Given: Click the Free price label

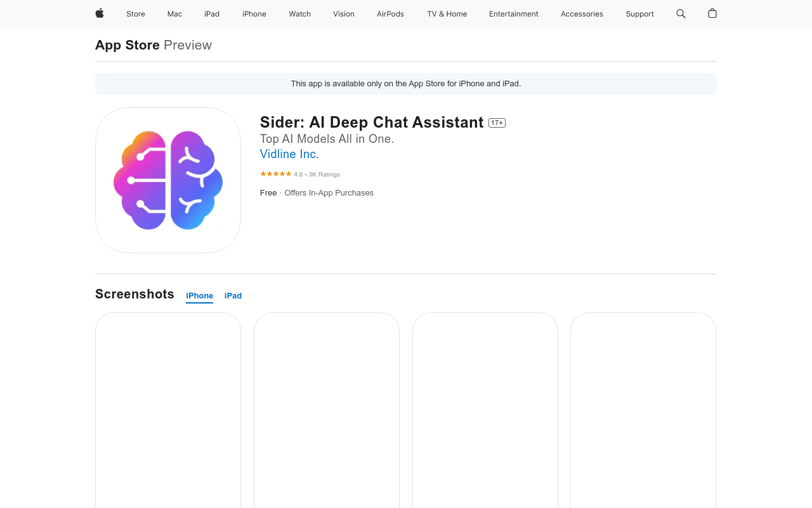Looking at the screenshot, I should pyautogui.click(x=268, y=193).
